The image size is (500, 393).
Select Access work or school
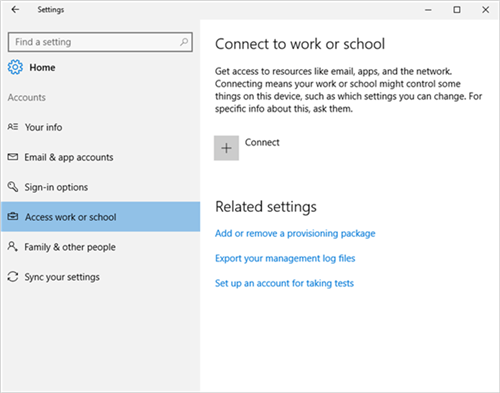point(100,217)
